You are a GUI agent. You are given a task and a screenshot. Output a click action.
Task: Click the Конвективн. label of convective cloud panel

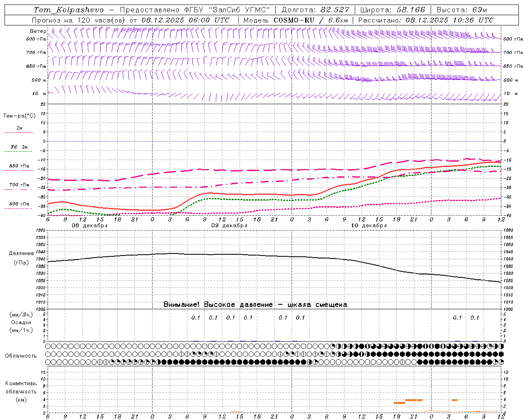click(x=21, y=383)
